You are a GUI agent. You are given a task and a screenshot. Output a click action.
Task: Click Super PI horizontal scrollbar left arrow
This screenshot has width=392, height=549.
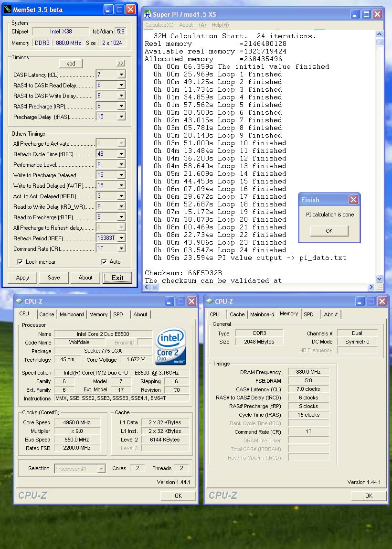click(x=147, y=287)
